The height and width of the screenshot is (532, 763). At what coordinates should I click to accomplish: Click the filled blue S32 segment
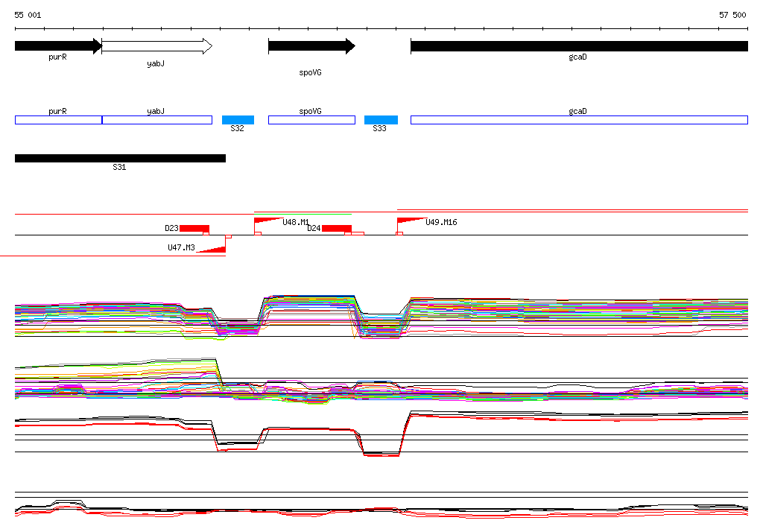click(238, 120)
